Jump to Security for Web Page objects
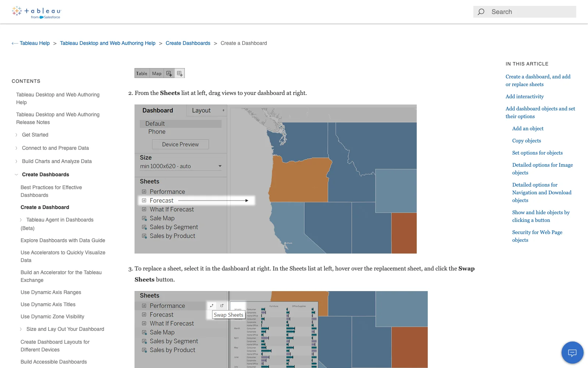Screen dimensions: 588x368 [x=537, y=236]
